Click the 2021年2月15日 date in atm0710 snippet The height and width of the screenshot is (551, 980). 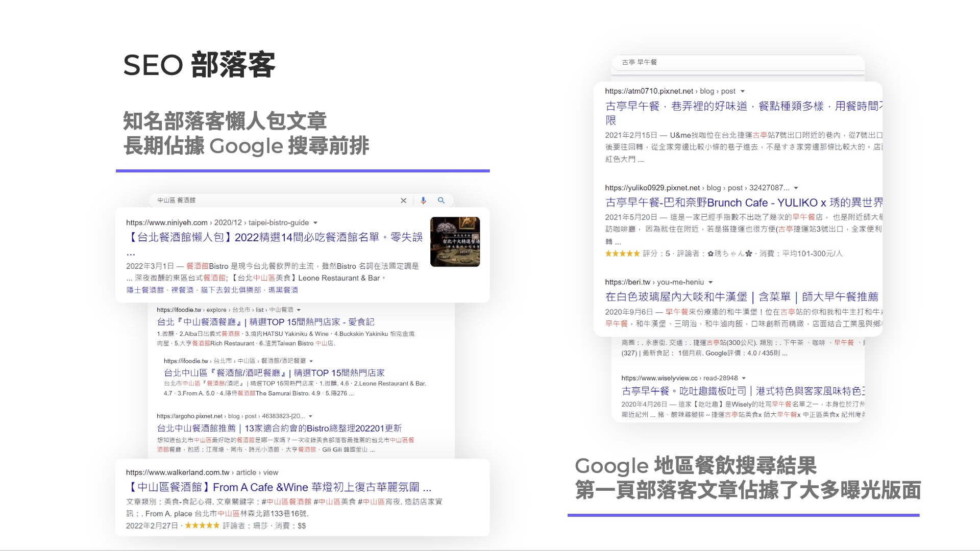click(631, 135)
